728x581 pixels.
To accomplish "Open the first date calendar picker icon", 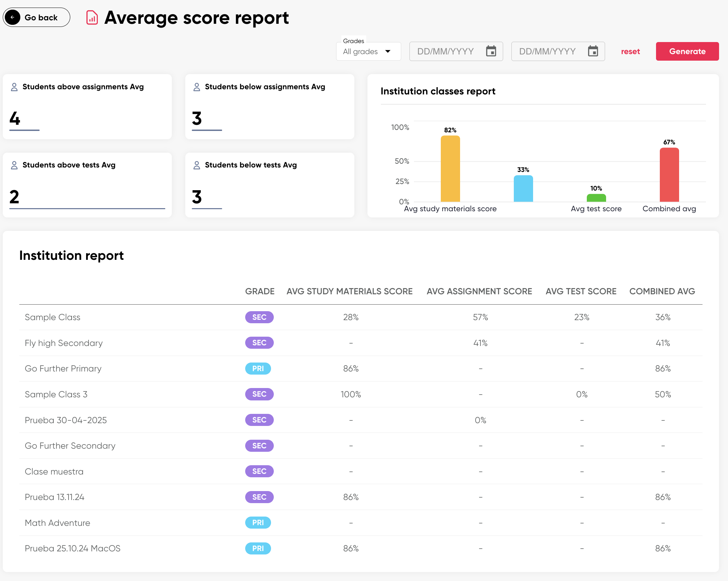I will tap(491, 51).
